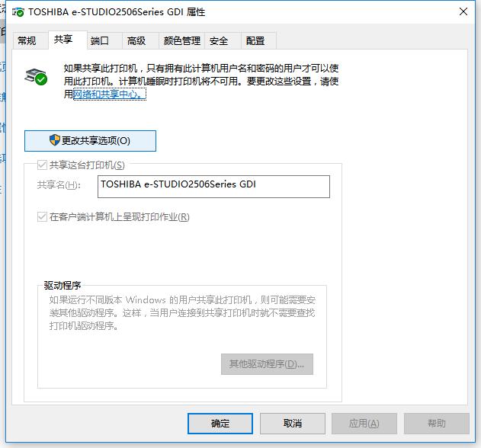Click the 应用(A) button

[x=364, y=424]
